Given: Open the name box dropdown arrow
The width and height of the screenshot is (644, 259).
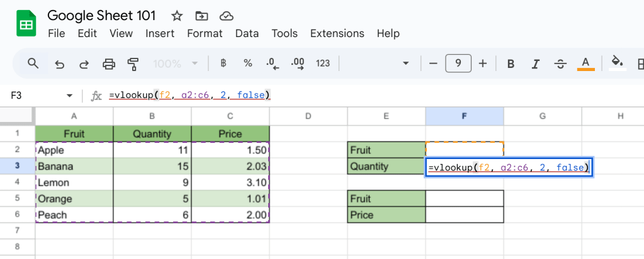Looking at the screenshot, I should coord(69,96).
